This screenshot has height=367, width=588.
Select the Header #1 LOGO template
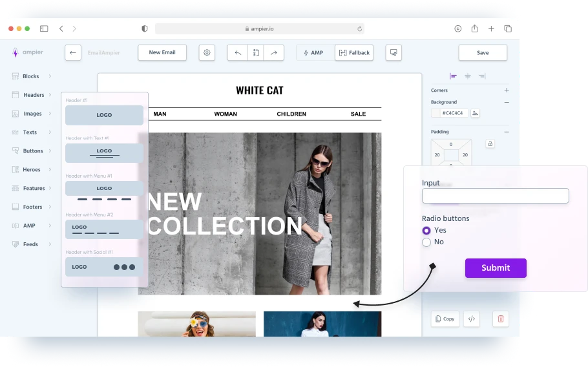[104, 115]
